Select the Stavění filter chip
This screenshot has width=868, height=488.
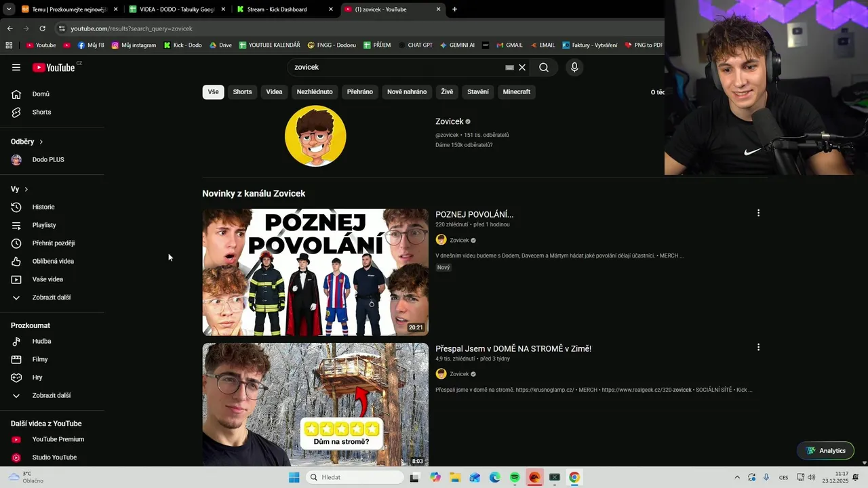tap(478, 91)
